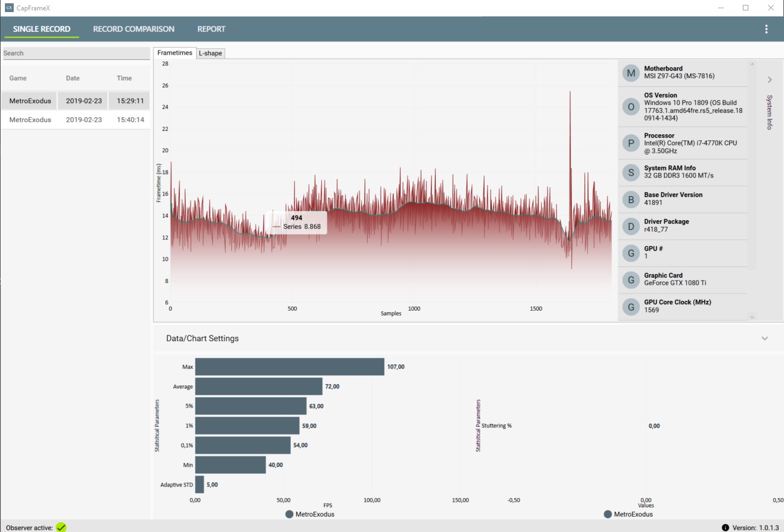Click the Version 1.0.1.3 status text
This screenshot has width=784, height=532.
755,528
